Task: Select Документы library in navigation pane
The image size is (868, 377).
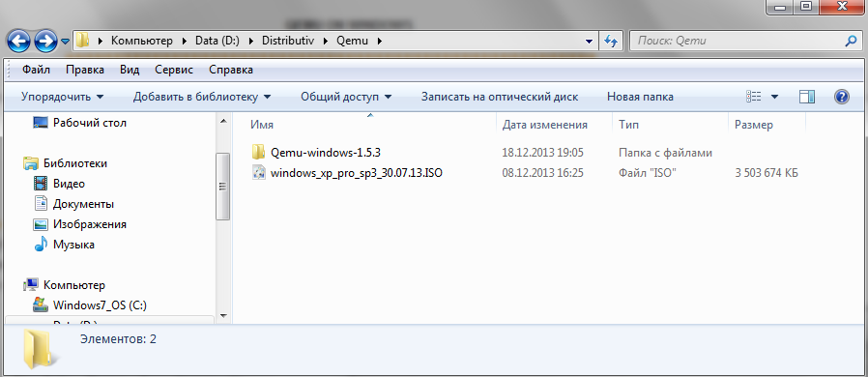Action: point(83,204)
